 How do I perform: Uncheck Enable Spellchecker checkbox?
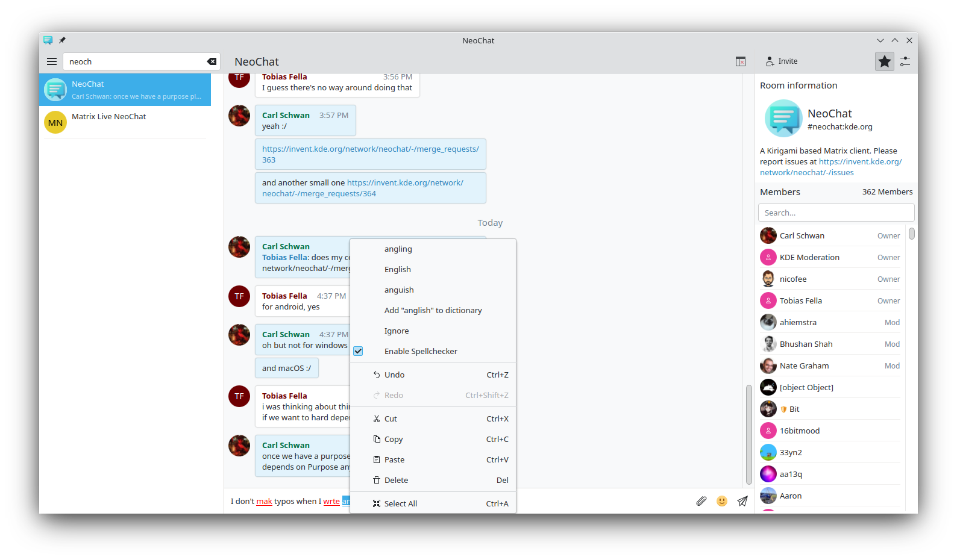point(358,351)
